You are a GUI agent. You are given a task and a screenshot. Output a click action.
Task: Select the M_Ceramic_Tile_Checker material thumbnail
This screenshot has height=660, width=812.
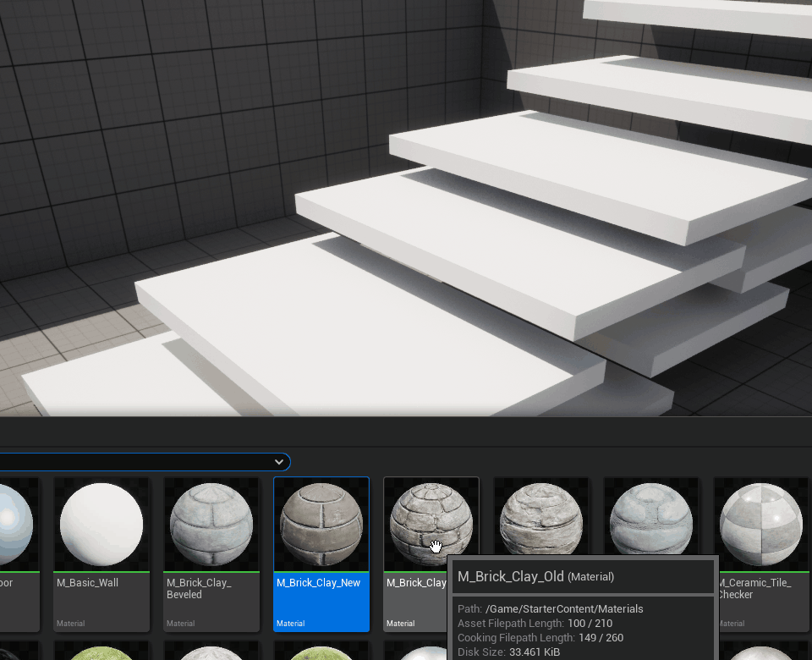coord(761,525)
